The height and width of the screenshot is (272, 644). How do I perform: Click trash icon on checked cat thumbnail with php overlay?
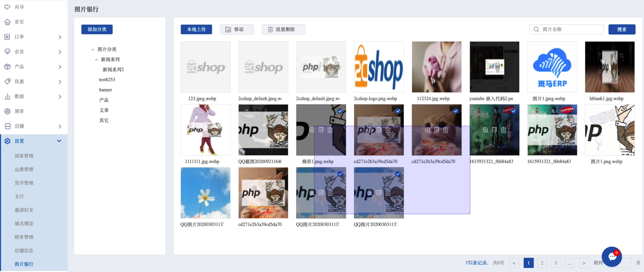[388, 130]
